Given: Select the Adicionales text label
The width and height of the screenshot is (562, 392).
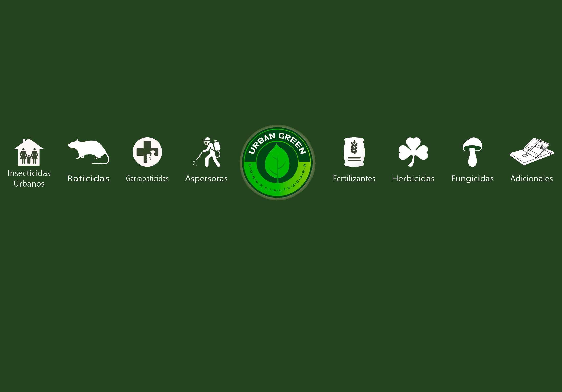Looking at the screenshot, I should (532, 178).
